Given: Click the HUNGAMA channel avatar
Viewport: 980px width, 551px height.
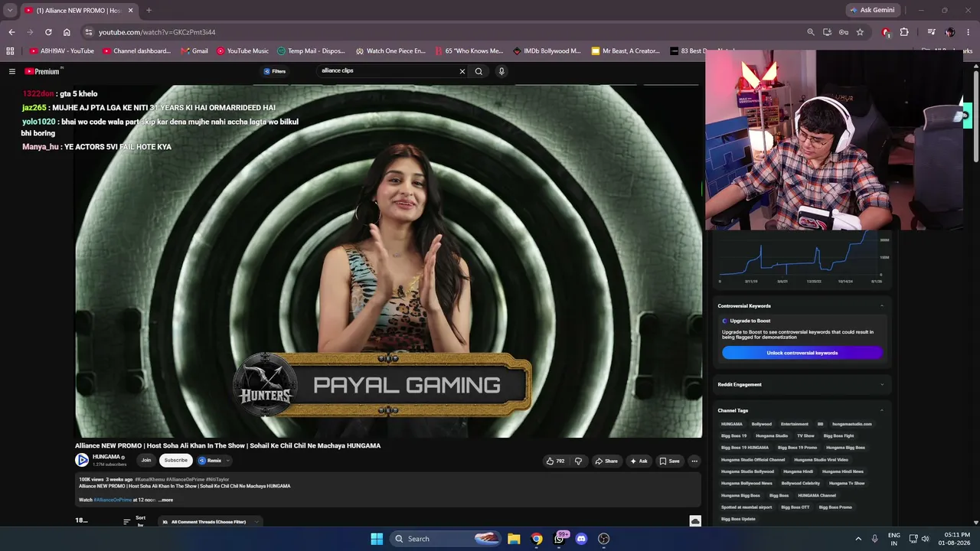Looking at the screenshot, I should pyautogui.click(x=82, y=460).
